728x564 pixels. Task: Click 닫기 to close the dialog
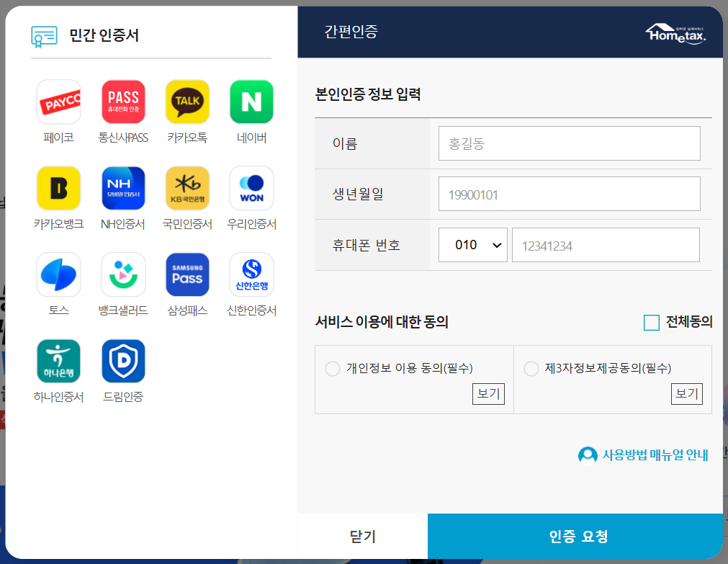pos(362,536)
